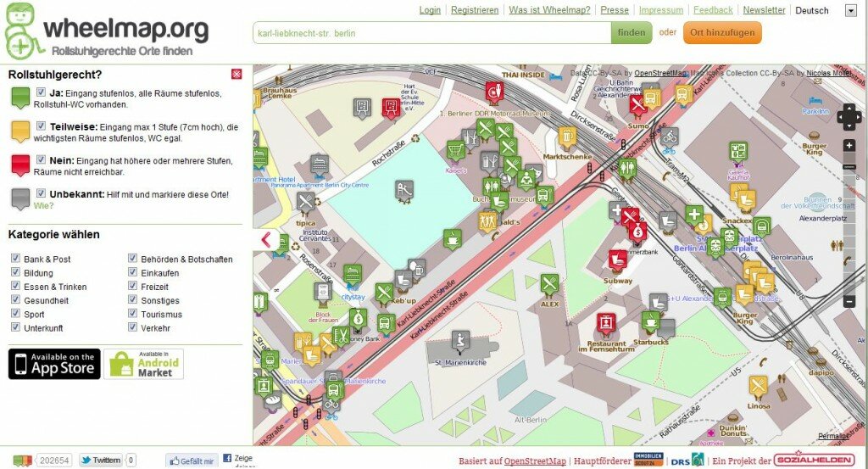Uncheck the Gesundheit category
The height and width of the screenshot is (469, 868).
[15, 299]
